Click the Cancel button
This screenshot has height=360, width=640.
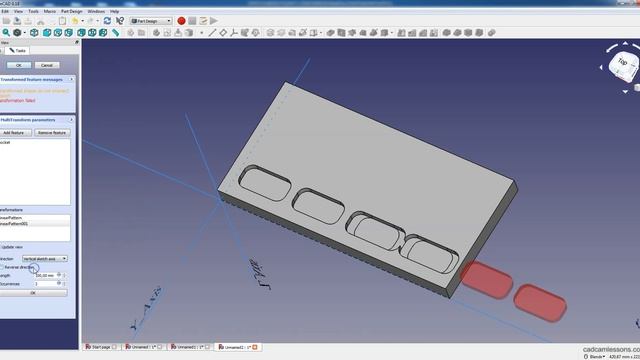click(x=47, y=65)
